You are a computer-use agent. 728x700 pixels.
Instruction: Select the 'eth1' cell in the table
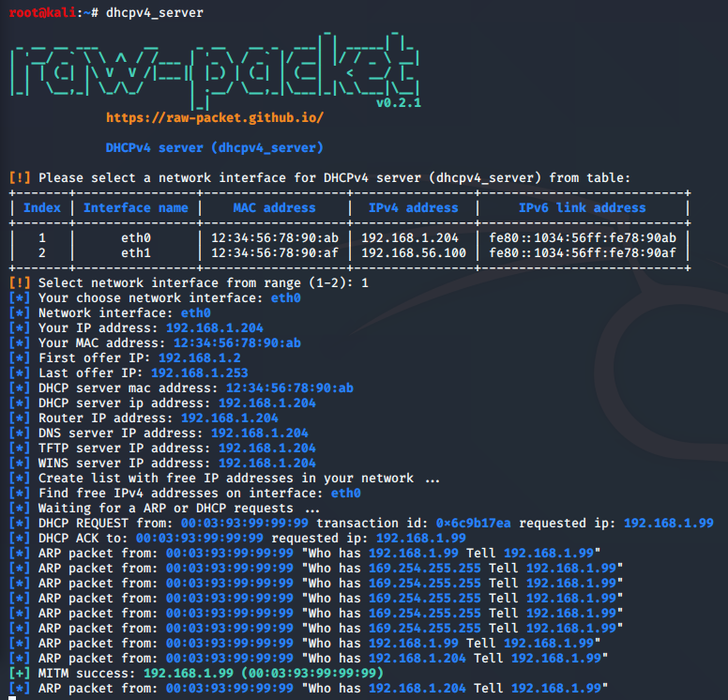[x=136, y=252]
